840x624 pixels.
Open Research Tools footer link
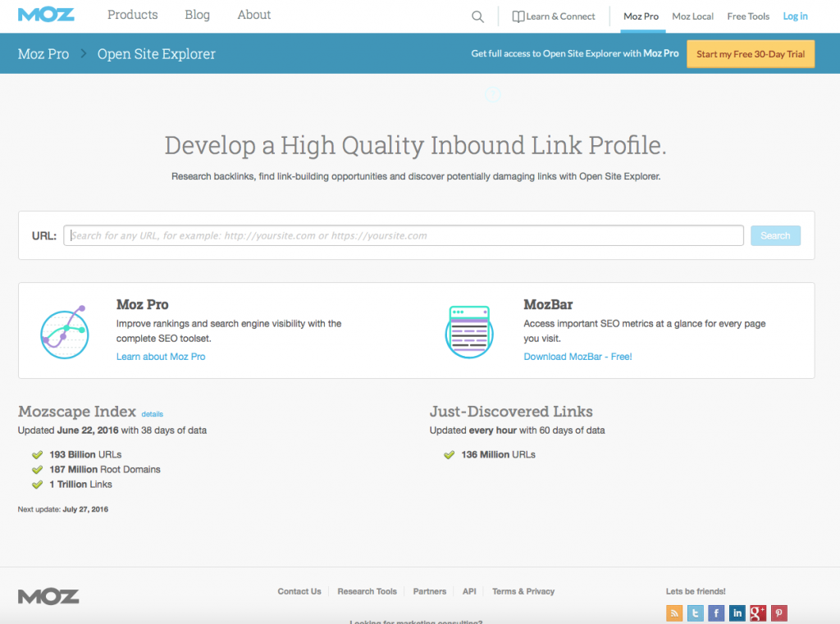click(367, 591)
